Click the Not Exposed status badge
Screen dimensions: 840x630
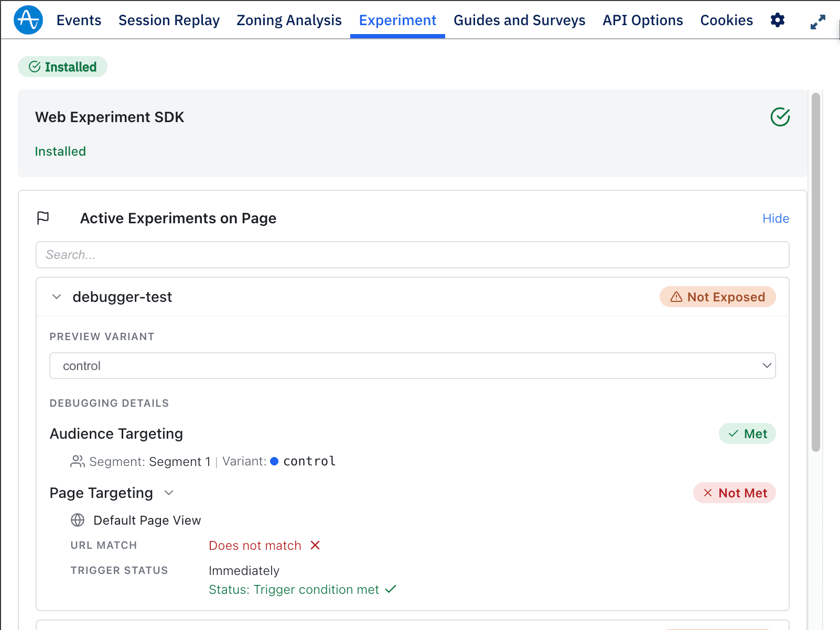717,297
